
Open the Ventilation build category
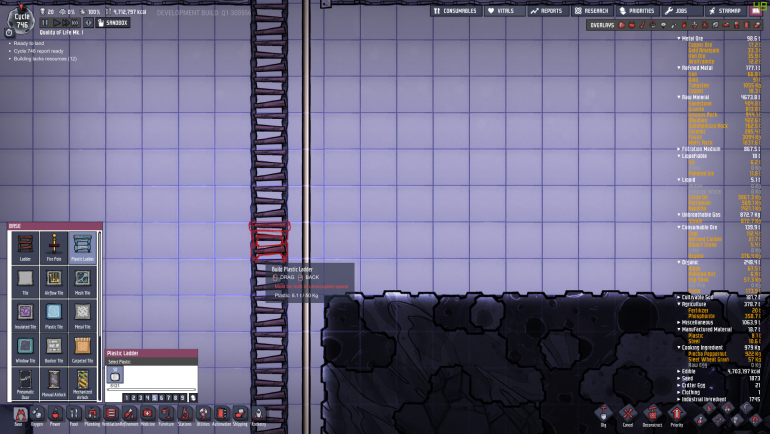(x=110, y=415)
